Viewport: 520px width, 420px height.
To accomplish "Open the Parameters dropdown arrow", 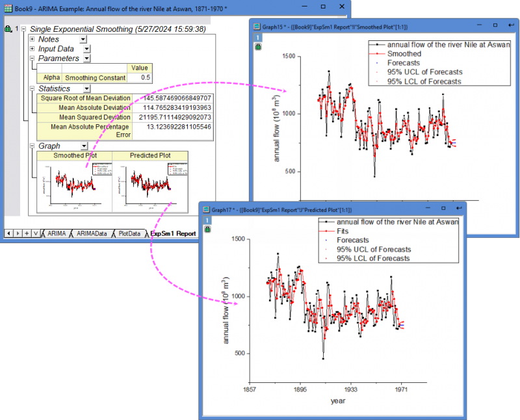I will click(86, 59).
